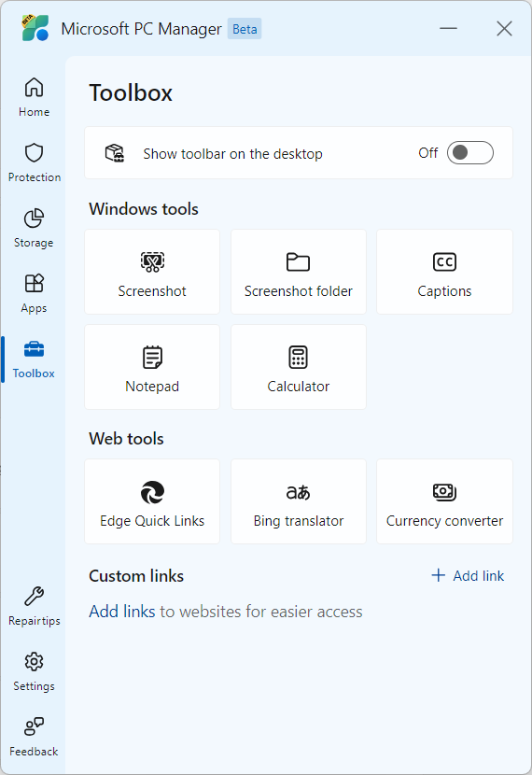Click the Add link button

[468, 575]
